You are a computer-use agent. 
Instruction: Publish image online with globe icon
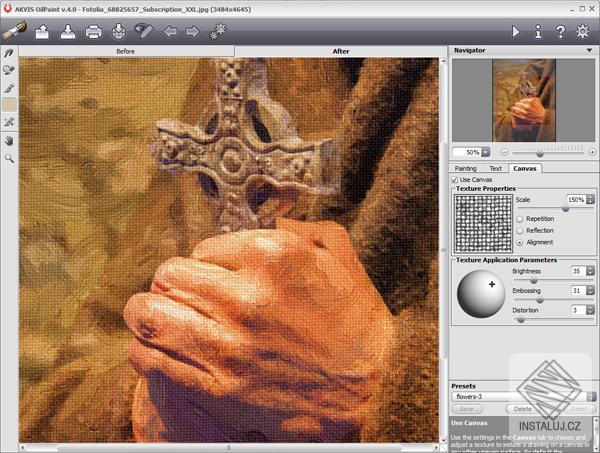[x=119, y=31]
